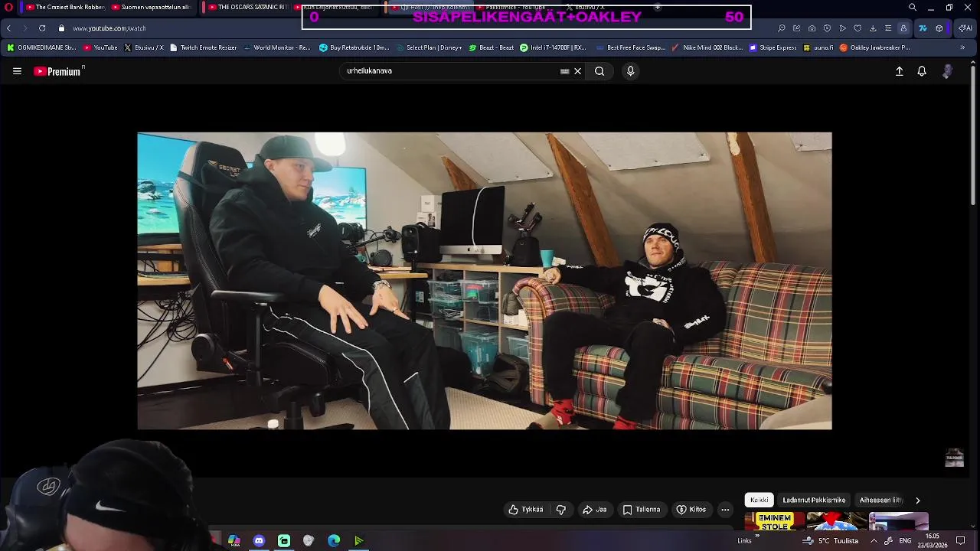This screenshot has height=551, width=980.
Task: Open the EMINEM STOLE video thumbnail
Action: (774, 522)
